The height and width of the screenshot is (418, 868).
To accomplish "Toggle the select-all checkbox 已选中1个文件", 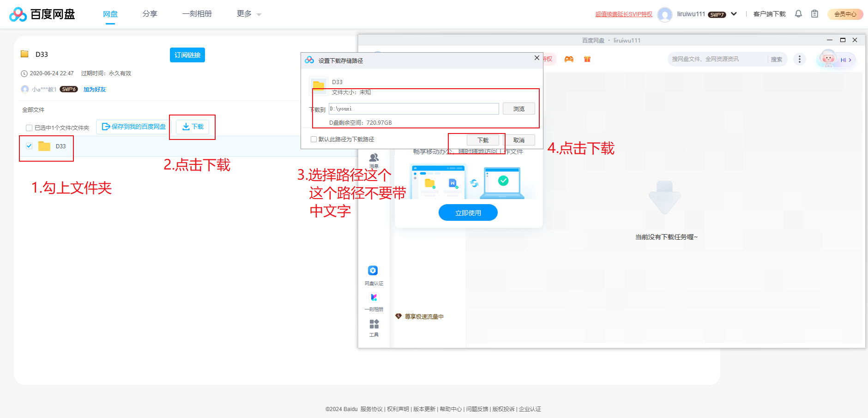I will (x=29, y=128).
